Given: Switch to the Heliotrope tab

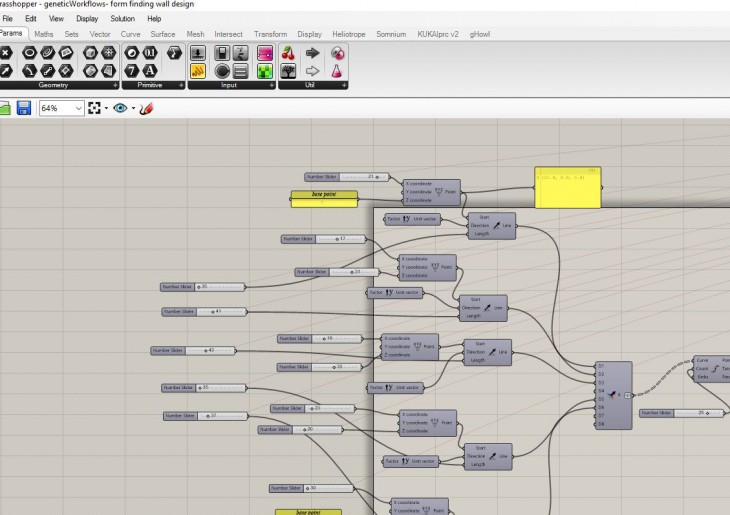Looking at the screenshot, I should 348,34.
